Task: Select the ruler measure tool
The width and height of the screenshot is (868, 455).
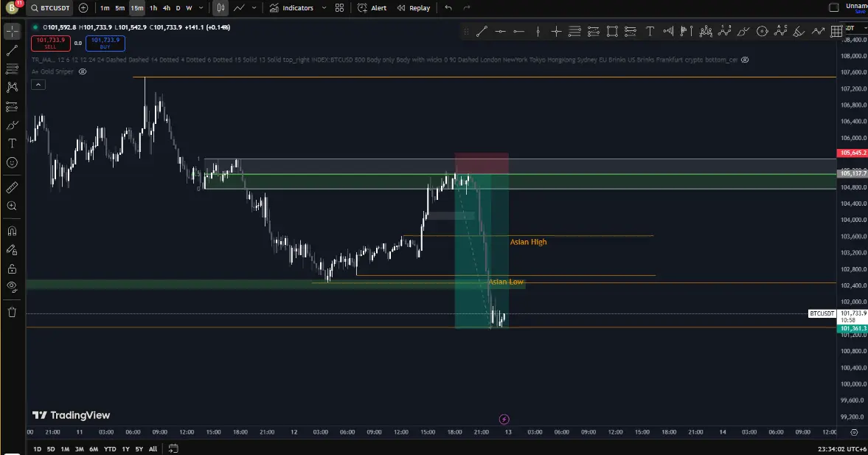Action: pos(13,187)
